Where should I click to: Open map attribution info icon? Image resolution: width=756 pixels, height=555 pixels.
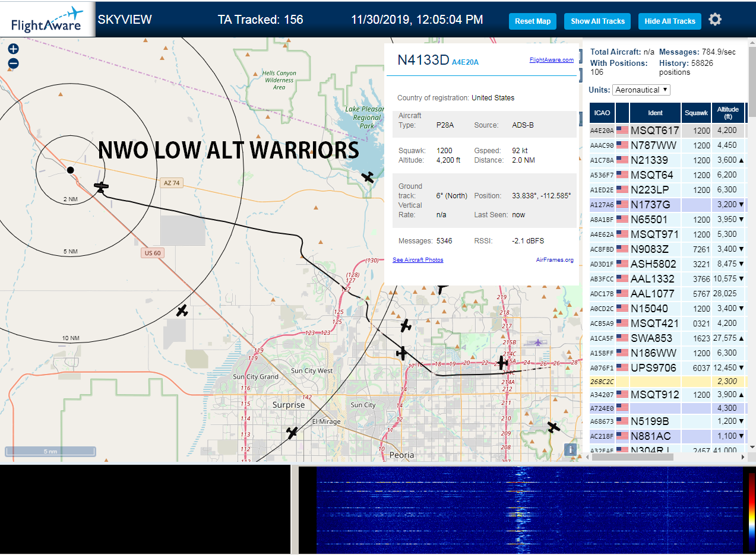(x=570, y=449)
